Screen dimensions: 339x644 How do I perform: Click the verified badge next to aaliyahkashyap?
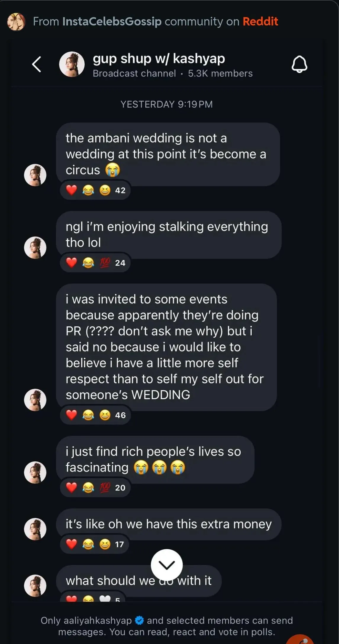point(139,620)
